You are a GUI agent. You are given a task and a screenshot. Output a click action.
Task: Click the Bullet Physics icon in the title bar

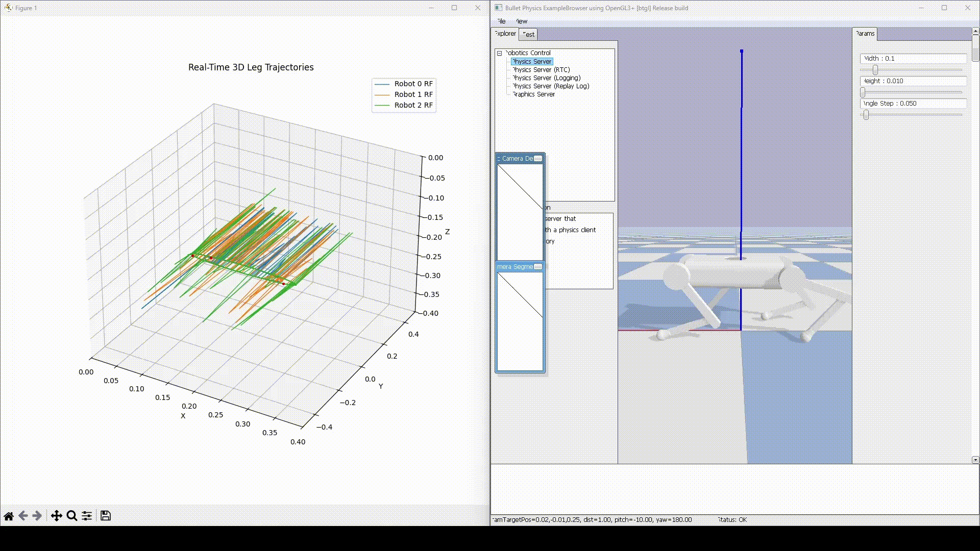click(498, 8)
